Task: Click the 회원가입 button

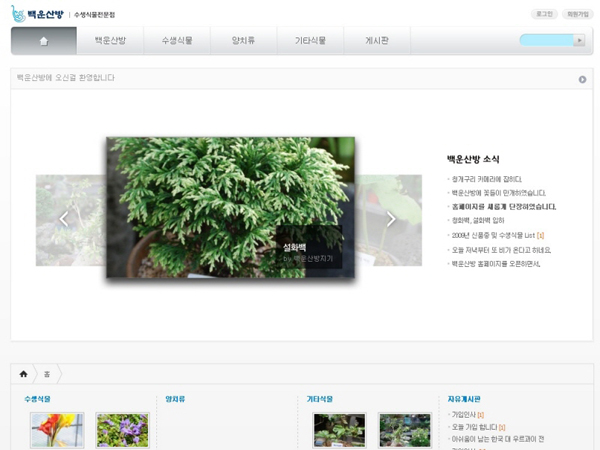Action: pyautogui.click(x=577, y=14)
